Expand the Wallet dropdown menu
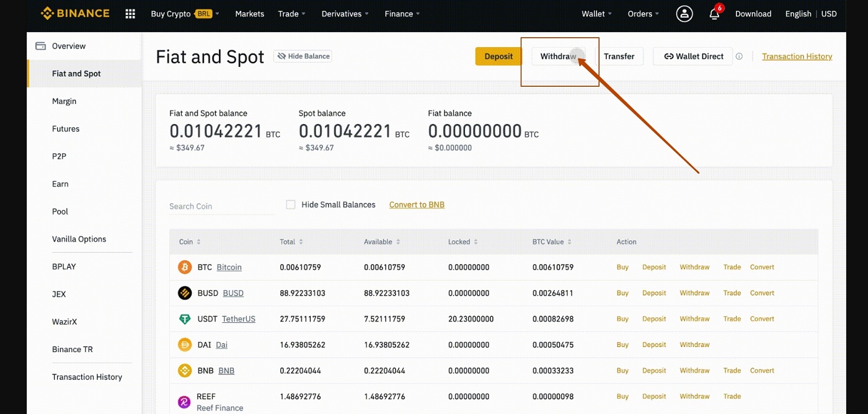 pyautogui.click(x=596, y=14)
